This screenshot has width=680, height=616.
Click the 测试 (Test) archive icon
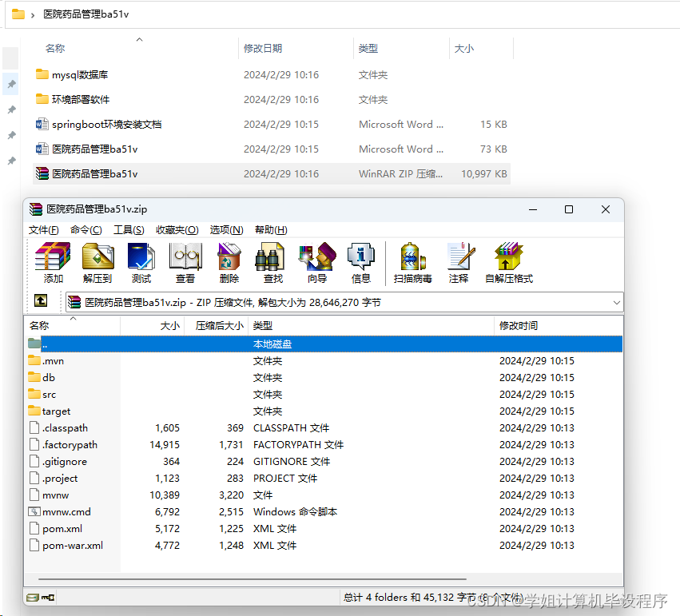coord(141,263)
